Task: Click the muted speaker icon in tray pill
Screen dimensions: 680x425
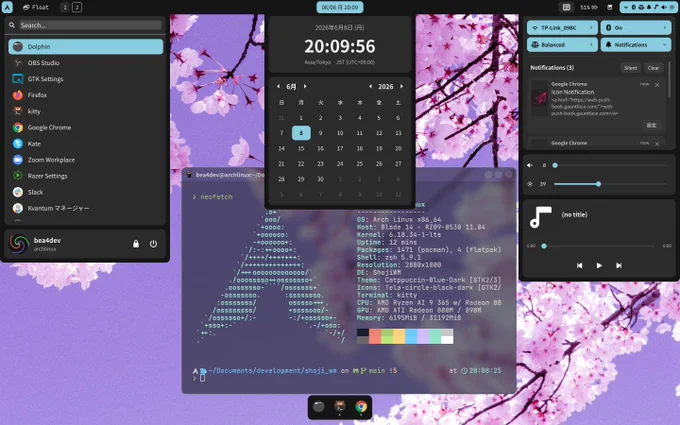Action: coord(664,7)
